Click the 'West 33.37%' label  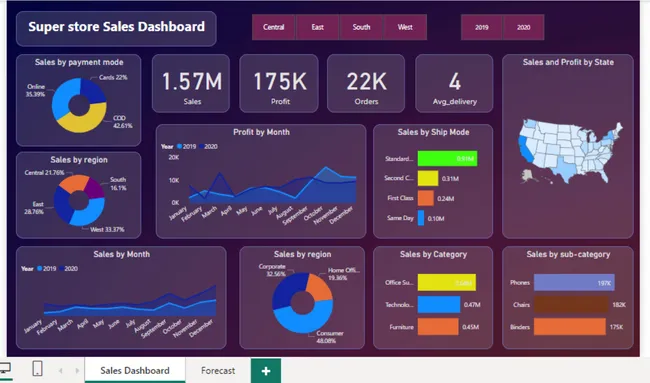click(x=107, y=229)
